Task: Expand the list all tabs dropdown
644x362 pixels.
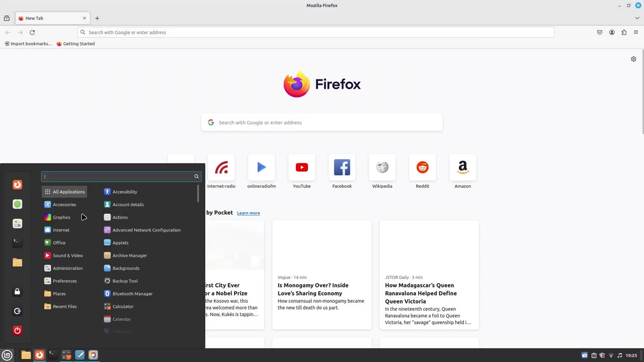Action: (637, 18)
